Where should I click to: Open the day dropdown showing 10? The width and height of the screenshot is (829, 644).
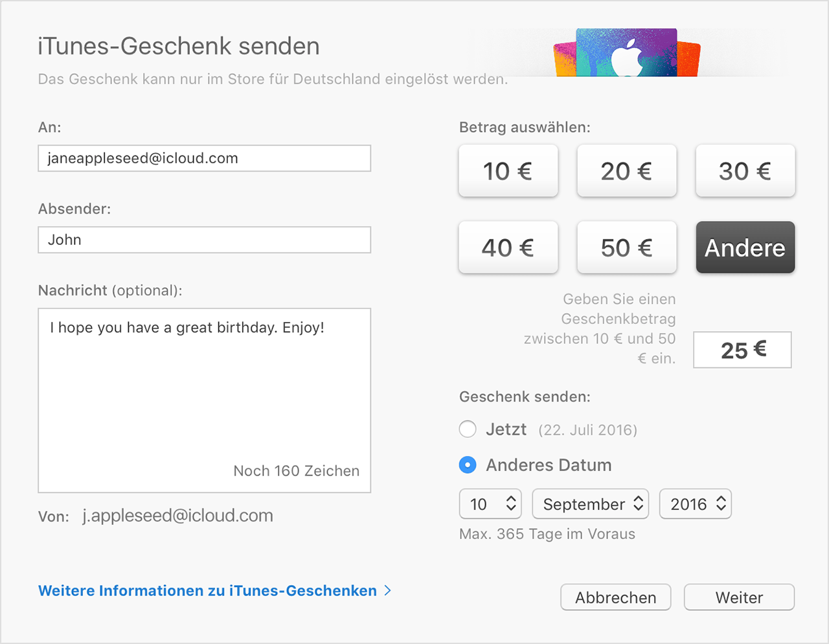(x=490, y=504)
